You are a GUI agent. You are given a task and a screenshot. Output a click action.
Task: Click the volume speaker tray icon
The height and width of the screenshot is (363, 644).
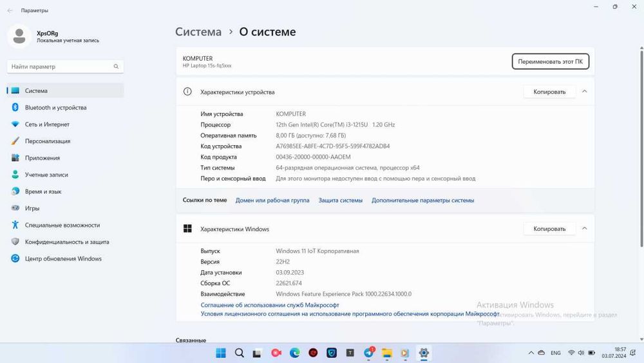581,353
